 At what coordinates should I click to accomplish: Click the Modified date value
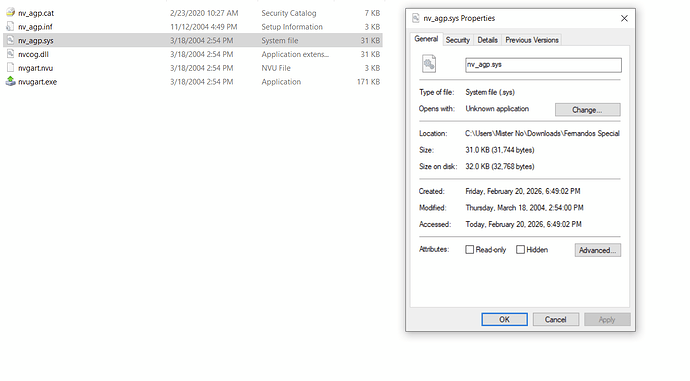click(x=525, y=207)
